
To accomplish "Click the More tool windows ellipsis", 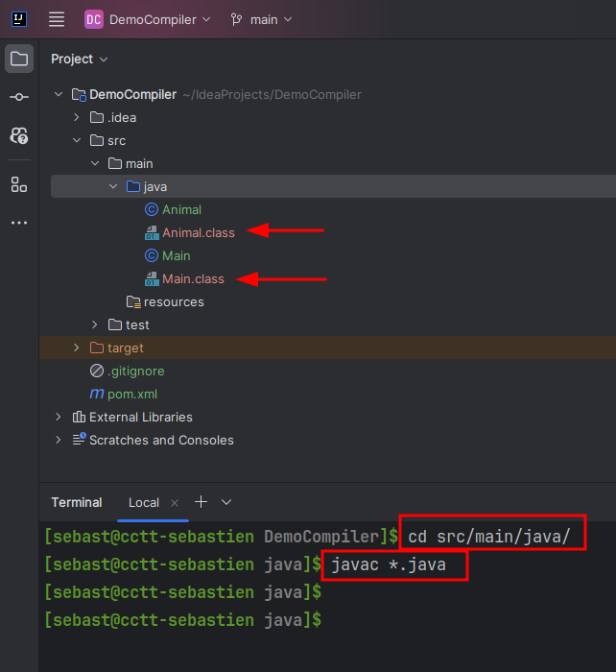I will click(19, 223).
